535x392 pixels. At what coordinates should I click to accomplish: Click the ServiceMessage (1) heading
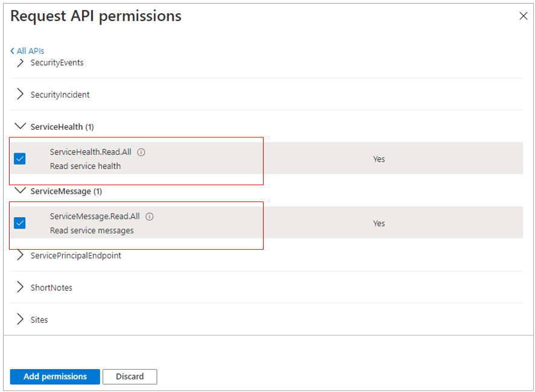(66, 191)
